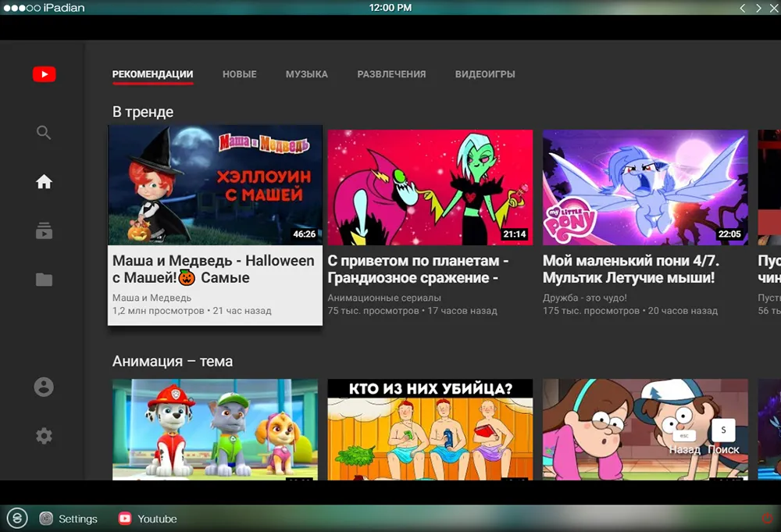This screenshot has height=532, width=781.
Task: Open the sidebar gear settings icon
Action: (x=44, y=436)
